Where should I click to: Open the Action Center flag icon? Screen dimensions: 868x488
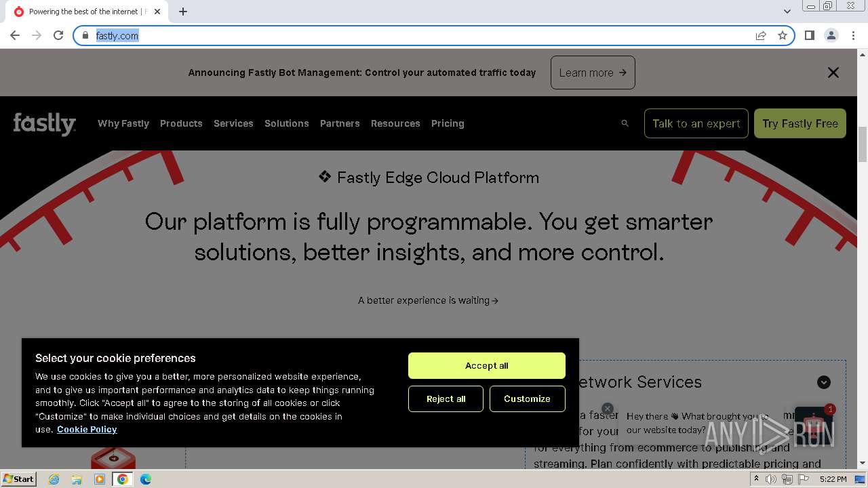[804, 479]
